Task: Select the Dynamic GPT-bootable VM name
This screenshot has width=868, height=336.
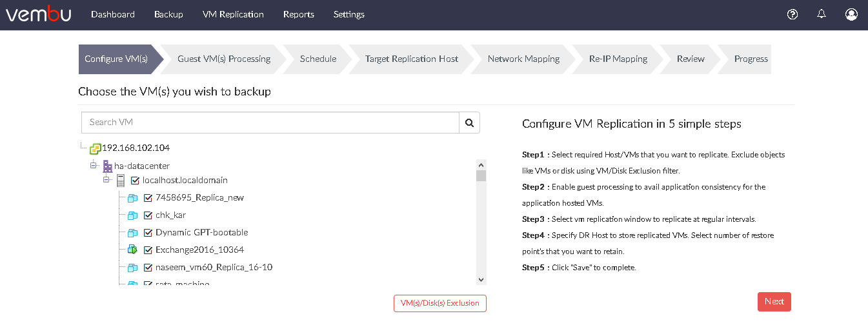Action: point(202,233)
